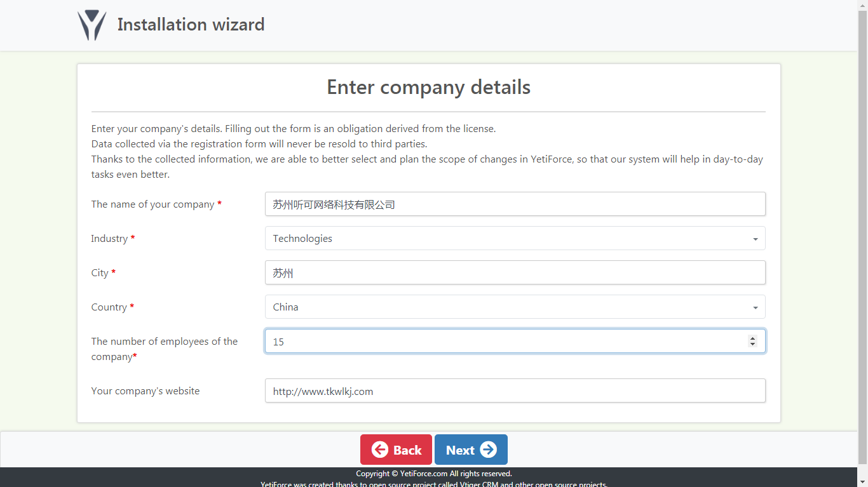Screen dimensions: 868x487
Task: Focus the City input field
Action: click(515, 273)
